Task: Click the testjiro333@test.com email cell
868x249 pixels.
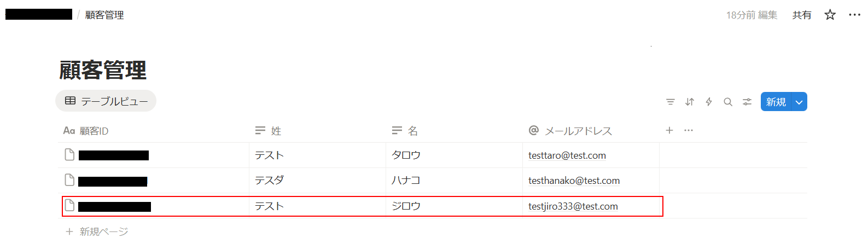Action: click(x=573, y=206)
